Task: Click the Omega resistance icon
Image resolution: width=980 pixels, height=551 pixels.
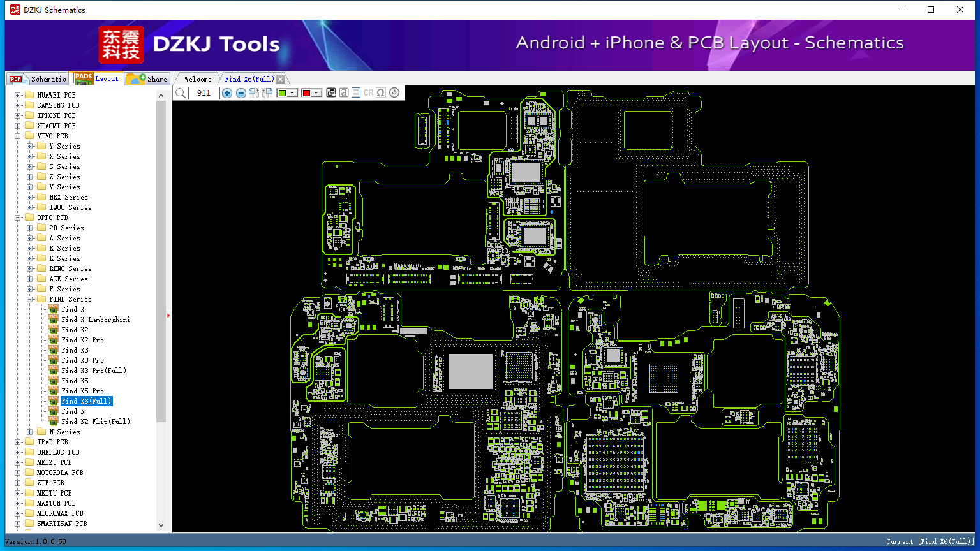Action: tap(381, 92)
